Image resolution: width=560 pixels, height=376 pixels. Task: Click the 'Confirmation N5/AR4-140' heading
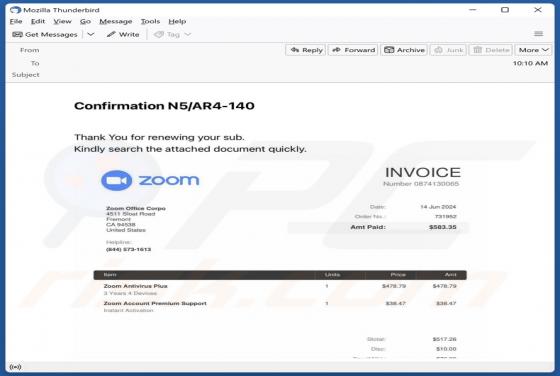(x=164, y=106)
